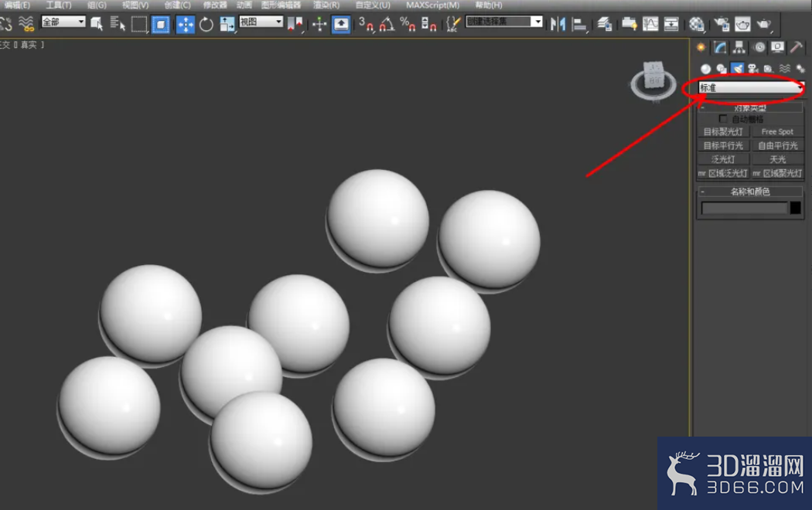Activate the Select and Scale tool
This screenshot has height=510, width=812.
tap(227, 24)
